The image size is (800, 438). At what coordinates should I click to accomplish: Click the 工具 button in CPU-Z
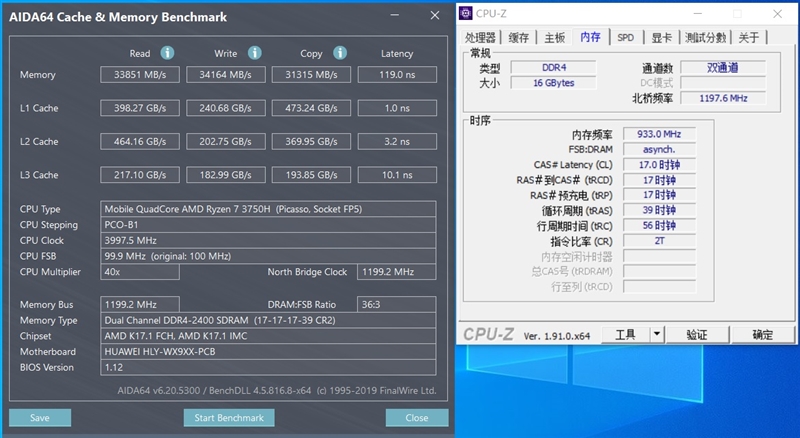[626, 334]
